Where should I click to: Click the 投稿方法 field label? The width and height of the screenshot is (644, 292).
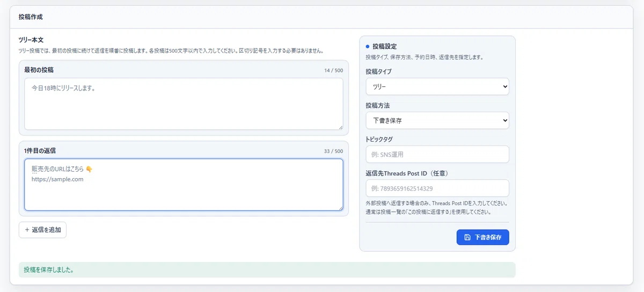click(378, 105)
